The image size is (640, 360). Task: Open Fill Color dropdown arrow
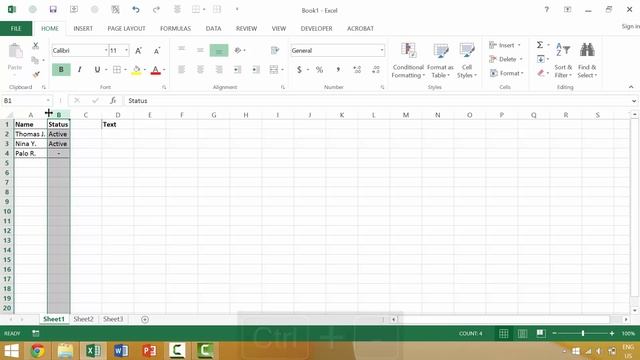pyautogui.click(x=145, y=70)
